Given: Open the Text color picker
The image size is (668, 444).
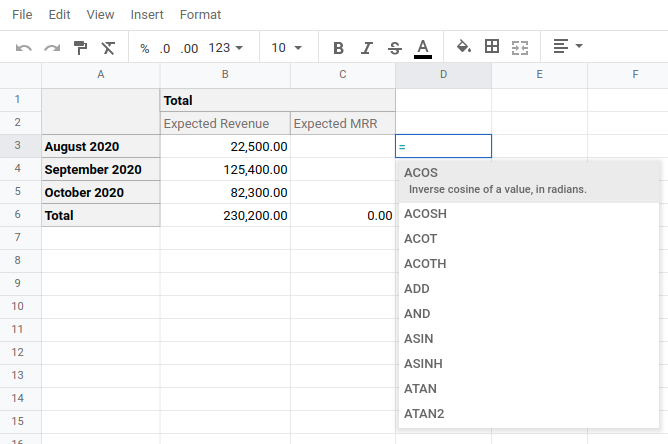Looking at the screenshot, I should click(423, 49).
